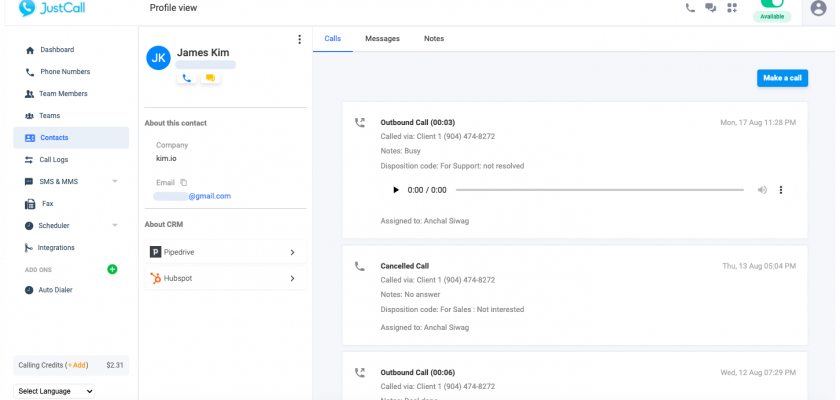The width and height of the screenshot is (840, 400).
Task: Open the dialer phone icon in header
Action: (690, 8)
